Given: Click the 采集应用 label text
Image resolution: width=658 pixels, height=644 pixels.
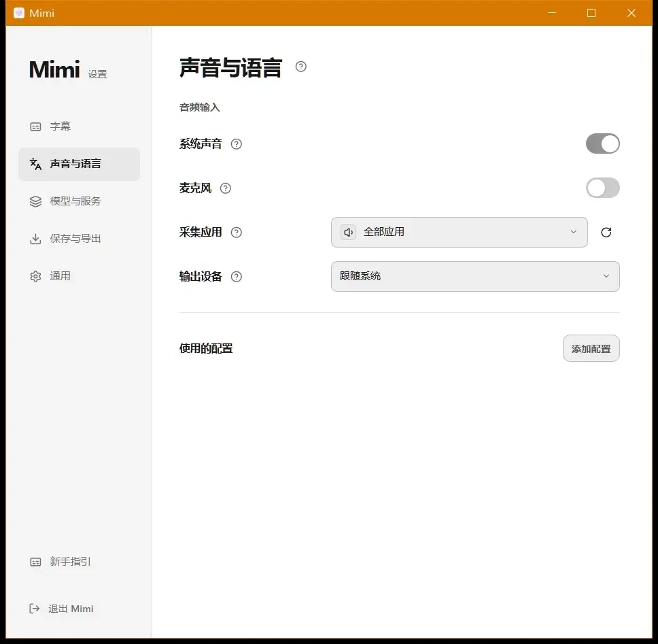Looking at the screenshot, I should click(201, 232).
